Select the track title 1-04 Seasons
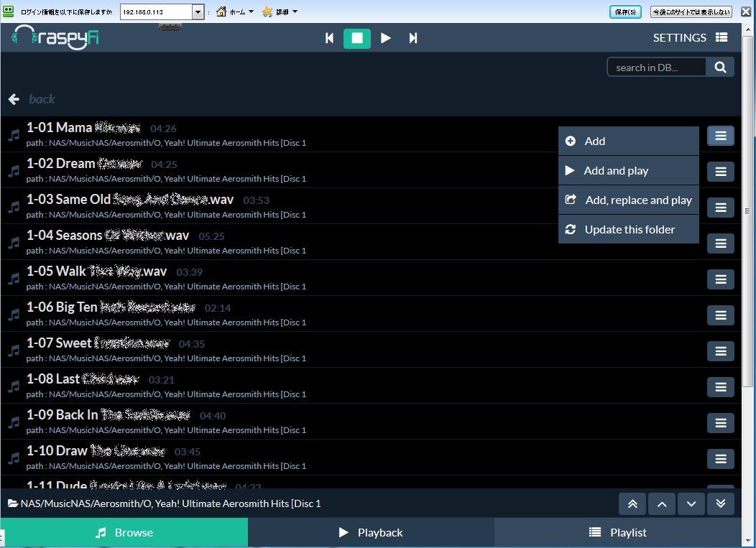 tap(108, 235)
